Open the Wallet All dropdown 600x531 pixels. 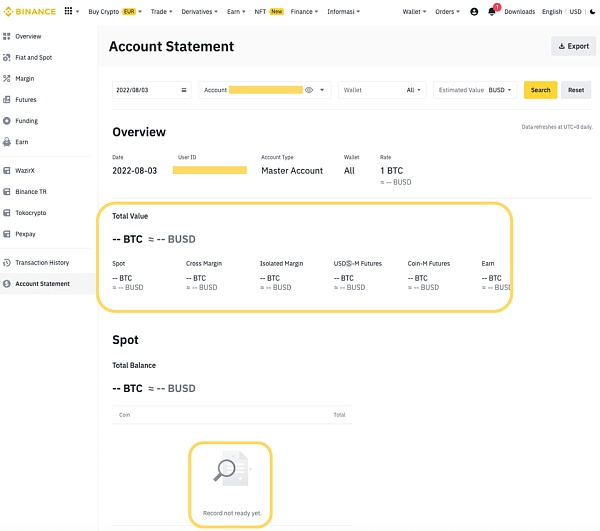pos(414,90)
